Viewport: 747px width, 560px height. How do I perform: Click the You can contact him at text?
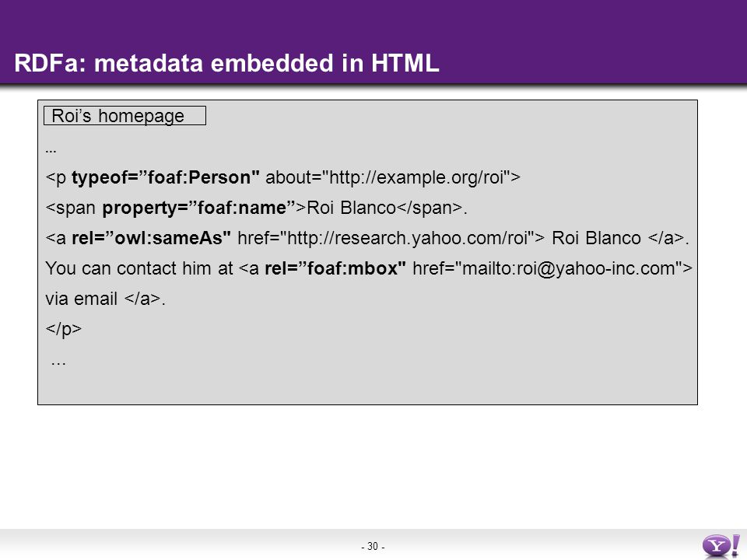[139, 268]
